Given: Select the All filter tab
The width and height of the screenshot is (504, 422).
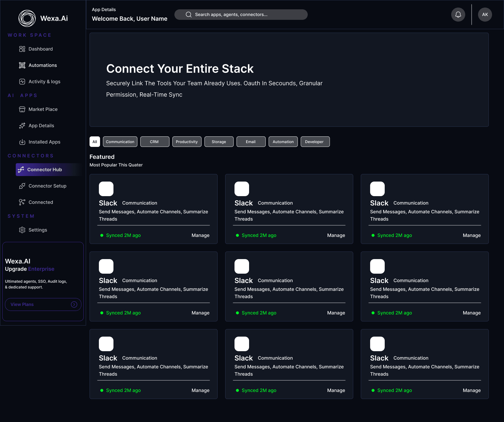Looking at the screenshot, I should [x=95, y=142].
